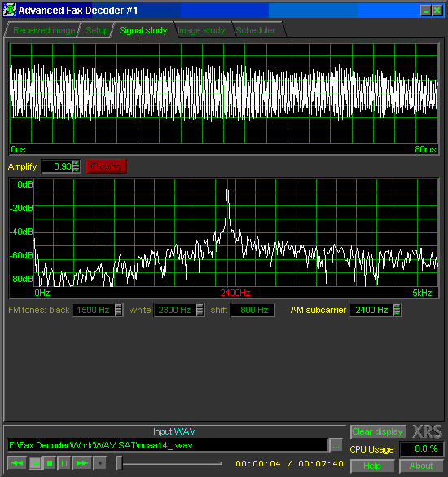The width and height of the screenshot is (448, 477).
Task: Click the FM black tone 1500 Hz field
Action: click(x=94, y=310)
